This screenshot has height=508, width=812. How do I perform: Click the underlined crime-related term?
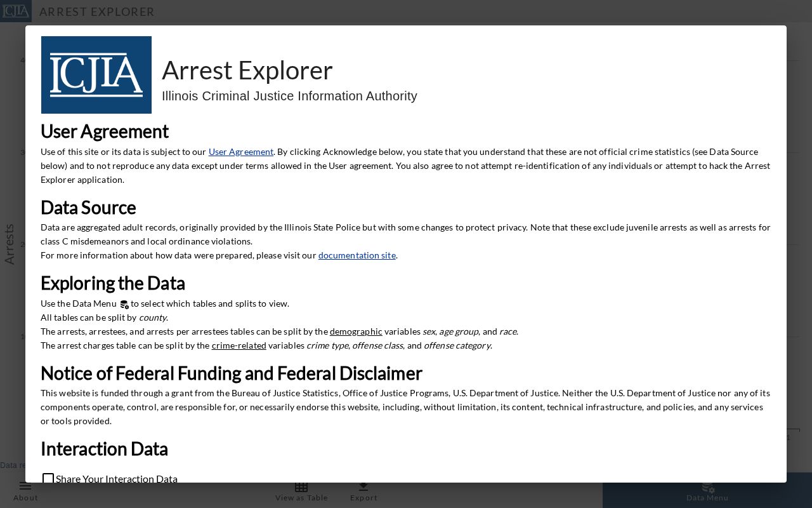(239, 345)
